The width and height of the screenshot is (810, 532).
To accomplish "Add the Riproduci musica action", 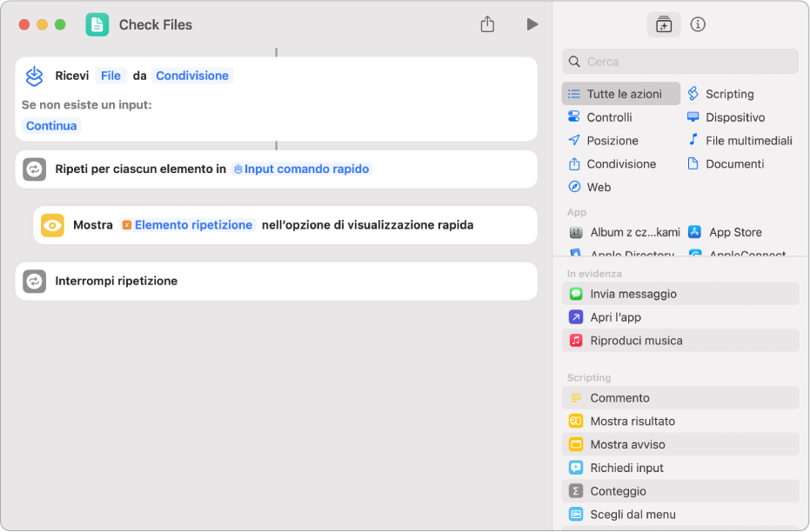I will (x=680, y=341).
